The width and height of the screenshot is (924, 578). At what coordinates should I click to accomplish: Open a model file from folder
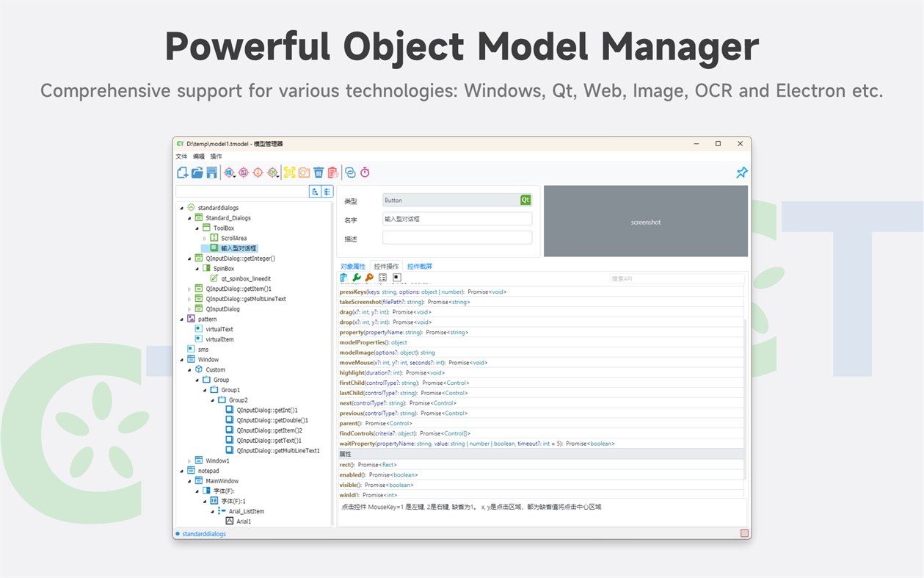197,173
